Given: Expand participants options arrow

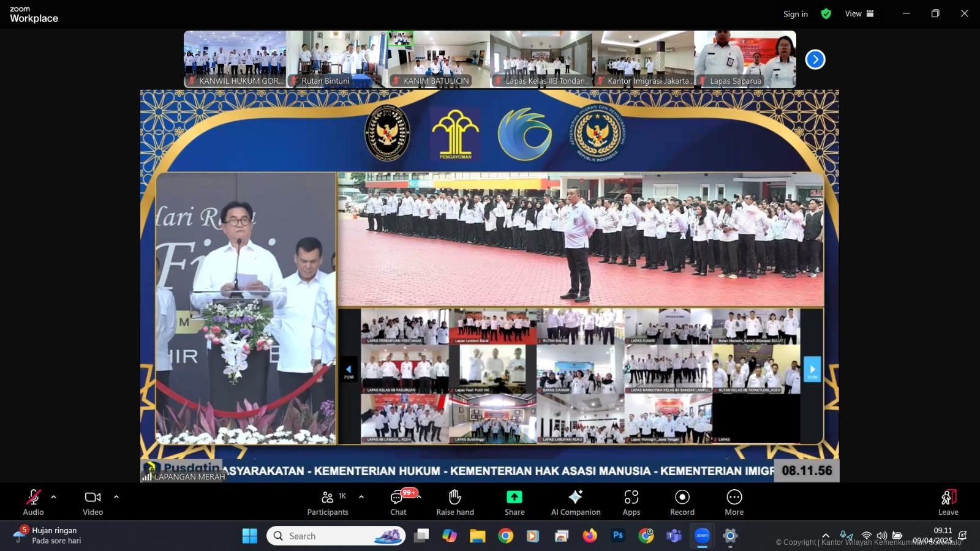Looking at the screenshot, I should pos(361,497).
